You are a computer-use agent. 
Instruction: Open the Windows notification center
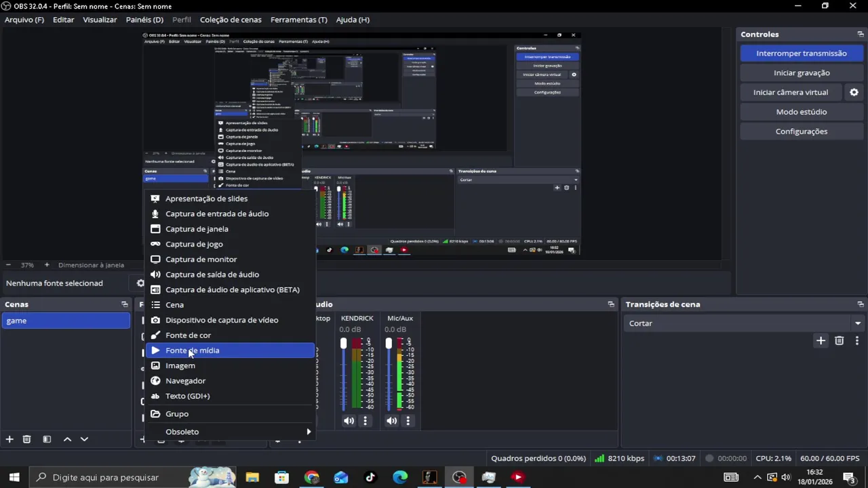click(848, 477)
